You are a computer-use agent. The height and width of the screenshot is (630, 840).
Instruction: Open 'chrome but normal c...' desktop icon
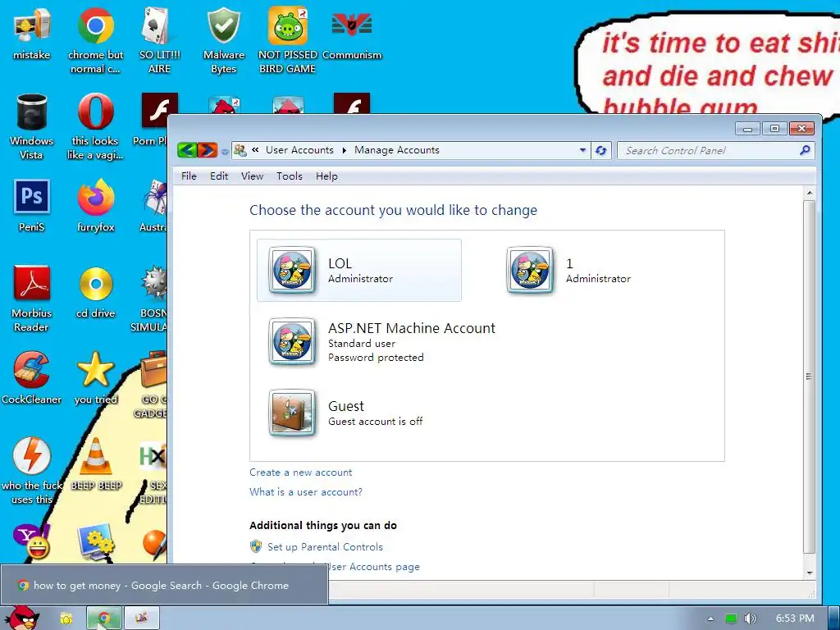coord(95,40)
